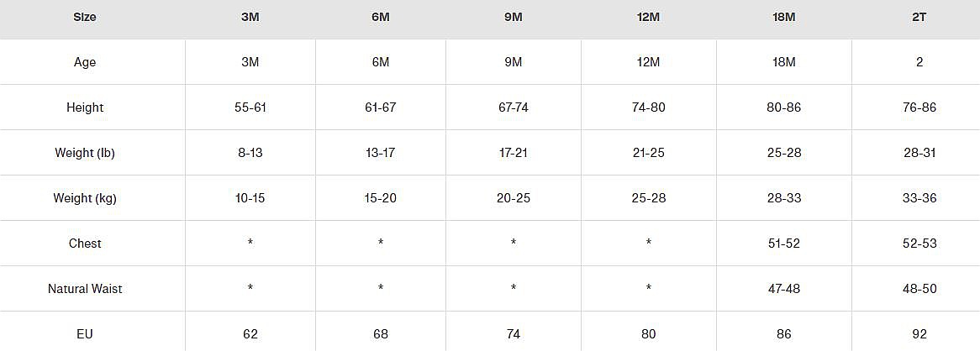Click the EU row label
980x351 pixels.
[85, 334]
